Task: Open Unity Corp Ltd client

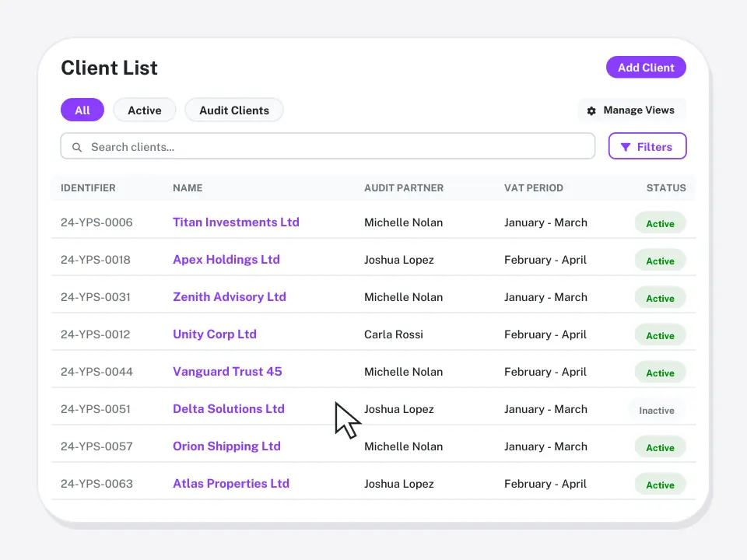Action: [215, 334]
